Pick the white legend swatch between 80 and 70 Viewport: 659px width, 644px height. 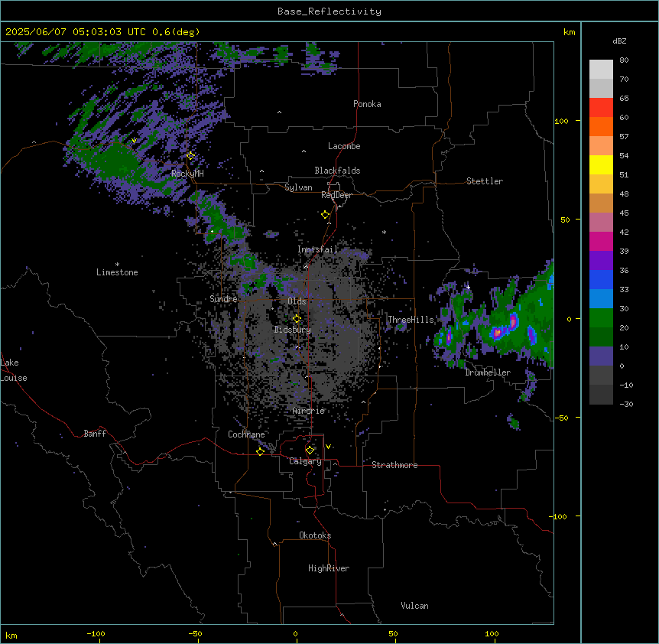[x=601, y=70]
